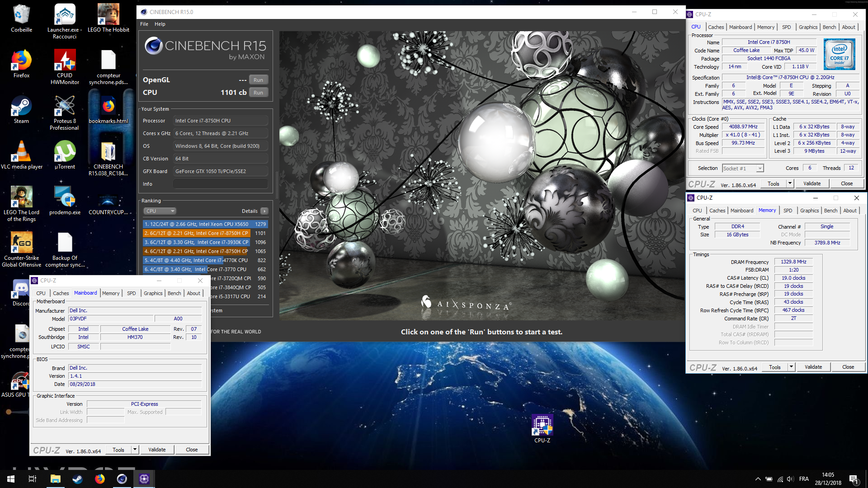Open File Explorer from taskbar
868x488 pixels.
(55, 479)
